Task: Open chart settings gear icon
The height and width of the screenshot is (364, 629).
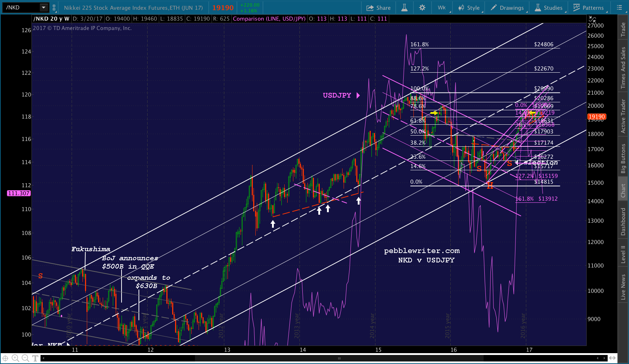Action: pos(422,8)
